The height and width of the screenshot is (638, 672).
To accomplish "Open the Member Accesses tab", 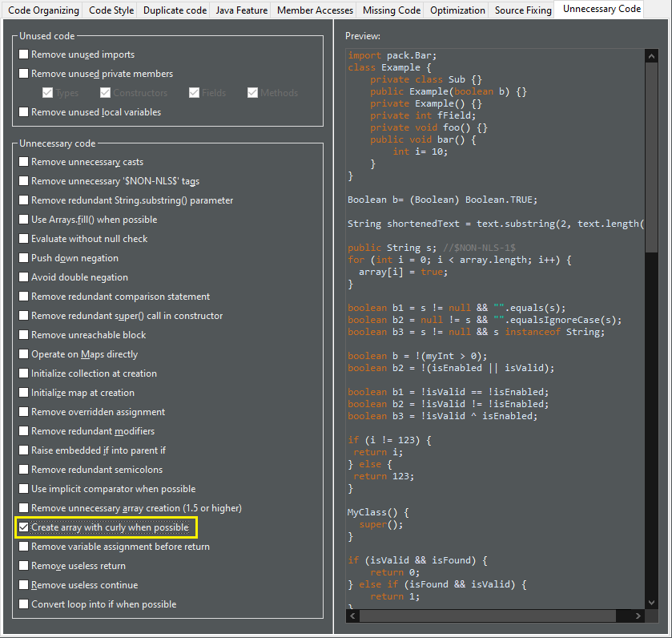I will click(x=315, y=10).
